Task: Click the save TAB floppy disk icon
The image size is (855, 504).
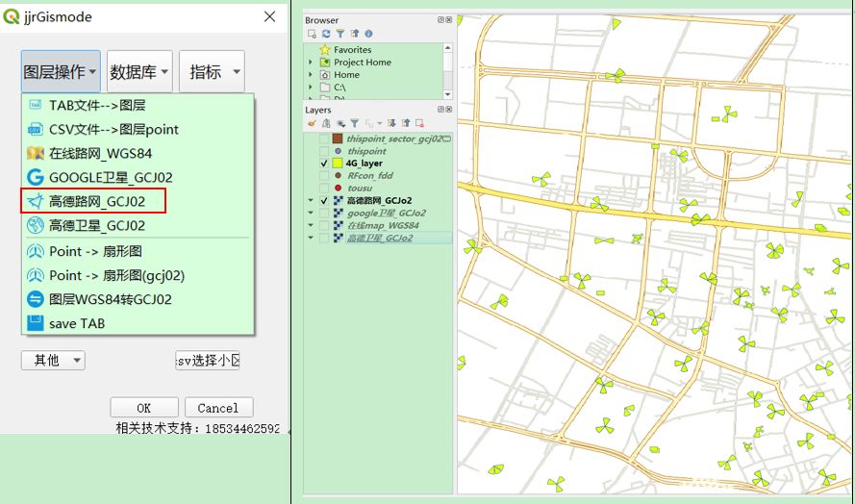Action: [36, 323]
